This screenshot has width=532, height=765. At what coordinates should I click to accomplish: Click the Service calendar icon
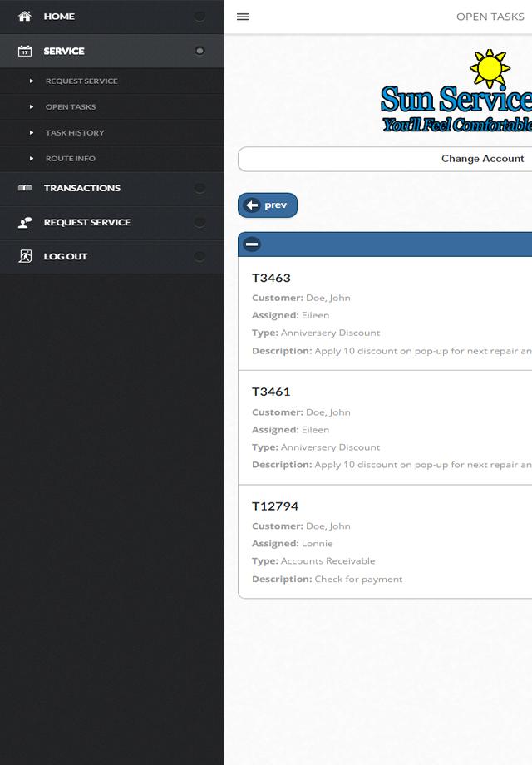tap(25, 51)
